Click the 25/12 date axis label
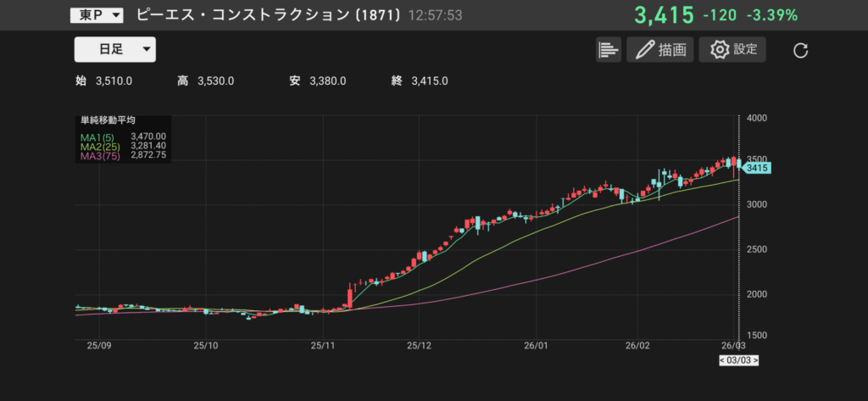The image size is (868, 401). point(419,346)
